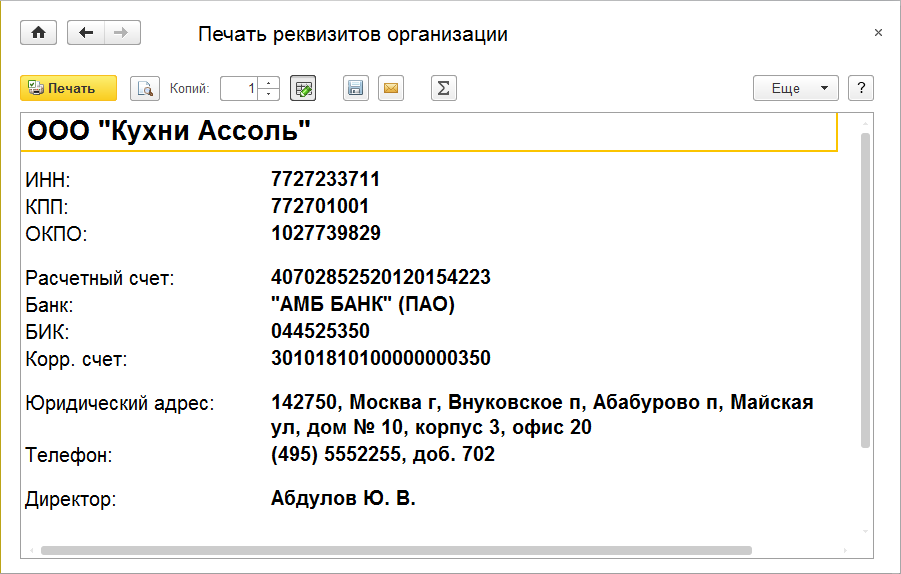The height and width of the screenshot is (574, 901).
Task: Click the yellow Печать button
Action: [x=68, y=88]
